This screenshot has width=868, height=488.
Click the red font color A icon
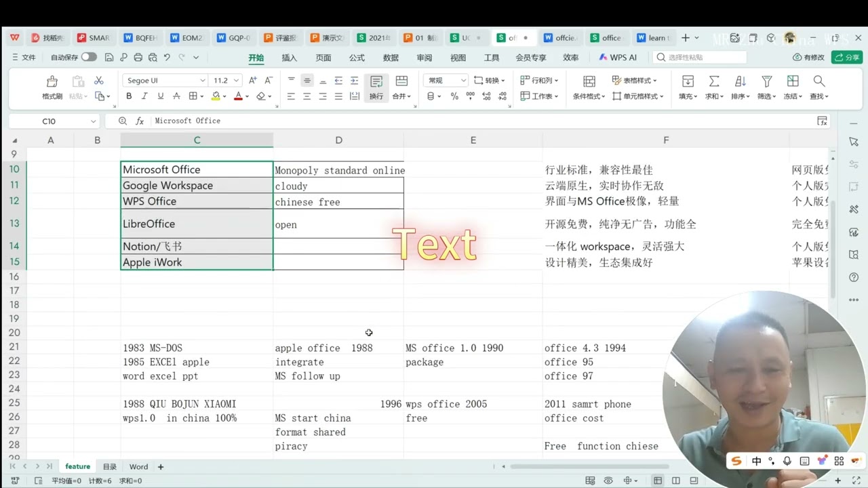coord(238,96)
